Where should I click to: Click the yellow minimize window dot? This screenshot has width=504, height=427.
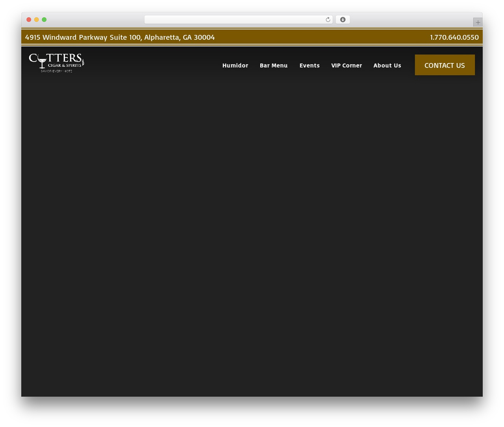(x=37, y=20)
